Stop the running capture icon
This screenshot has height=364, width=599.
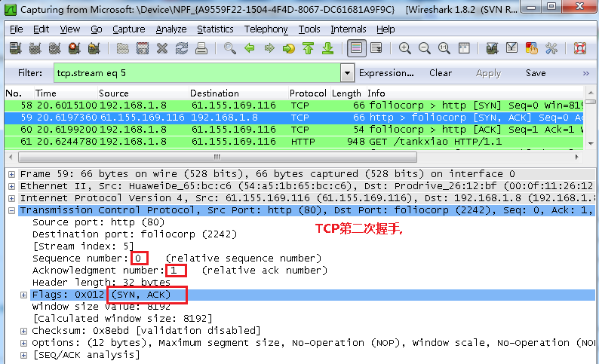click(74, 48)
